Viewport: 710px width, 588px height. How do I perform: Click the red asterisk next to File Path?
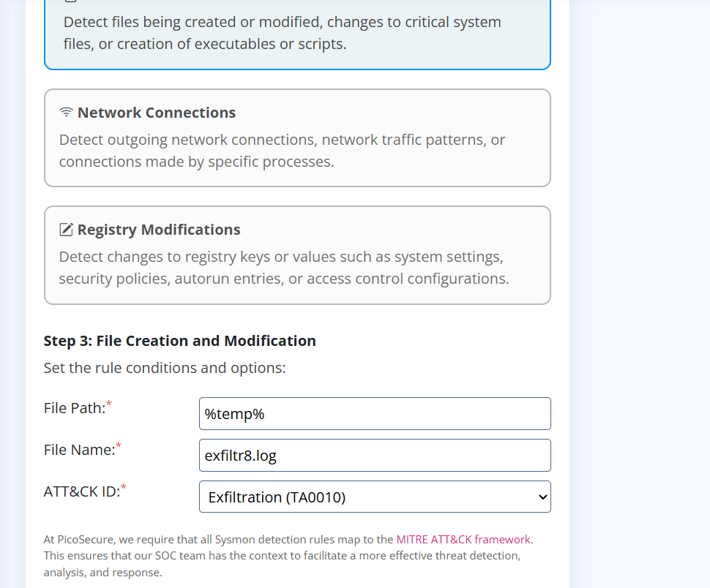click(109, 404)
